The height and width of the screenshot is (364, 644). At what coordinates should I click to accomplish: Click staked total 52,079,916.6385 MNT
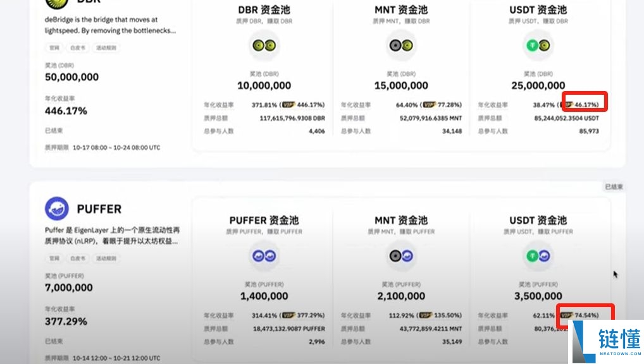(430, 118)
